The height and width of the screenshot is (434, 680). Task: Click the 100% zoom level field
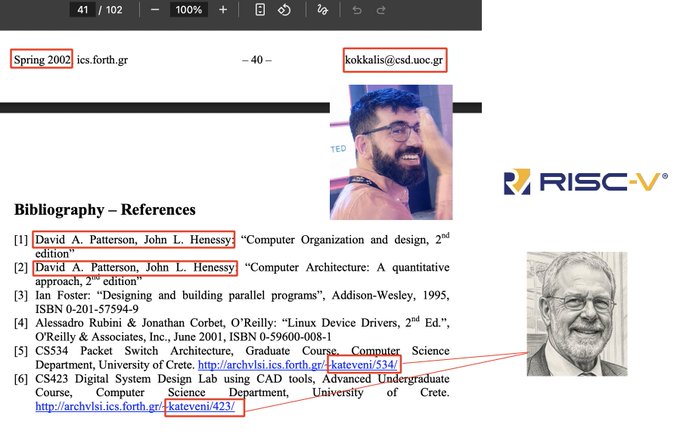(x=189, y=10)
